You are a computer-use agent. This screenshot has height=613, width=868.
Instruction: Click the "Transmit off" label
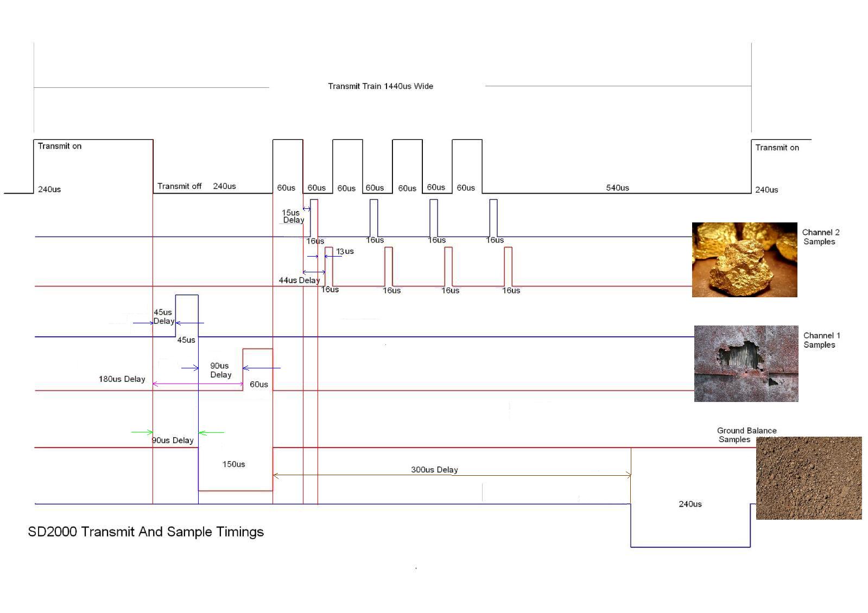tap(179, 186)
